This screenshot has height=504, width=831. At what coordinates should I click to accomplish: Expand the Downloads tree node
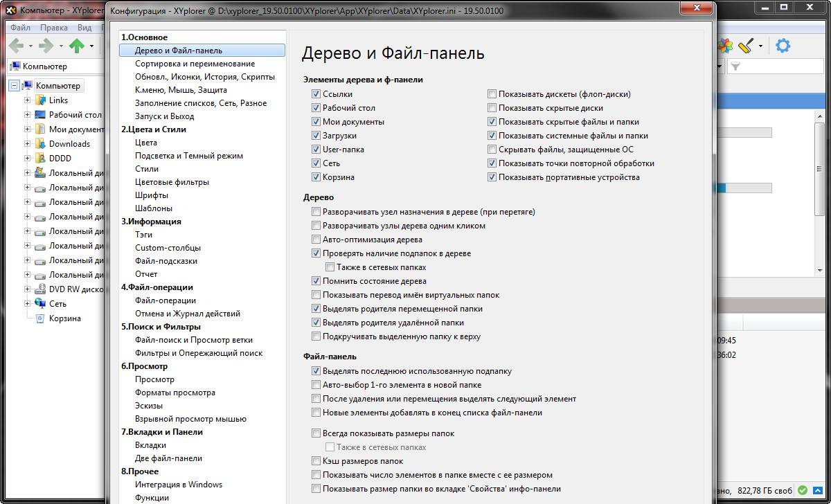point(28,144)
